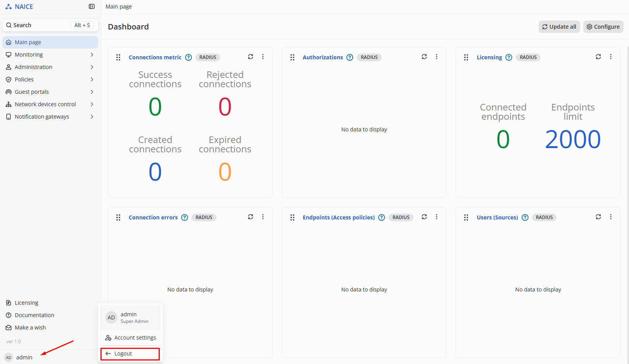Refresh the Users (Sources) widget

click(598, 217)
